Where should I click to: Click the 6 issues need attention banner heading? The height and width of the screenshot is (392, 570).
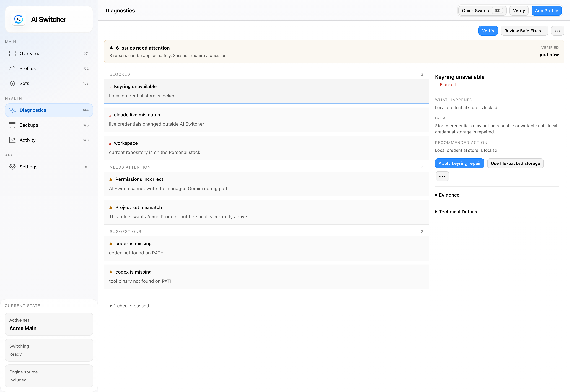point(143,48)
